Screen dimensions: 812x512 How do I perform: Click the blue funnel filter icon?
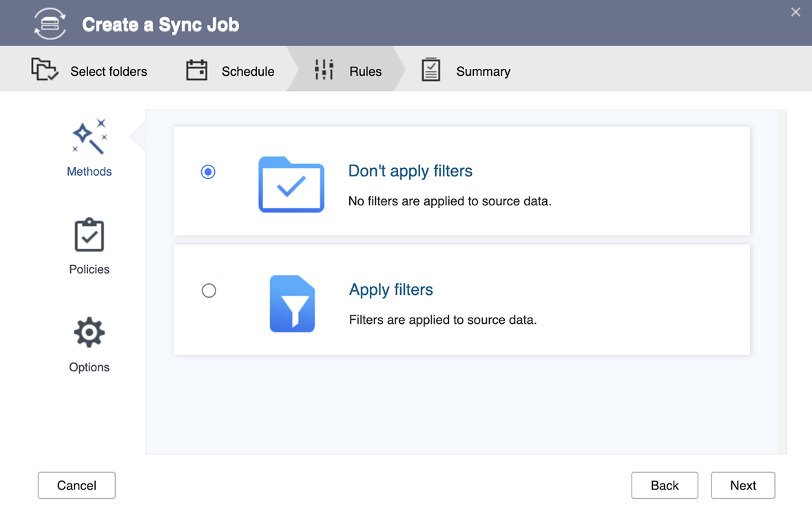point(292,304)
